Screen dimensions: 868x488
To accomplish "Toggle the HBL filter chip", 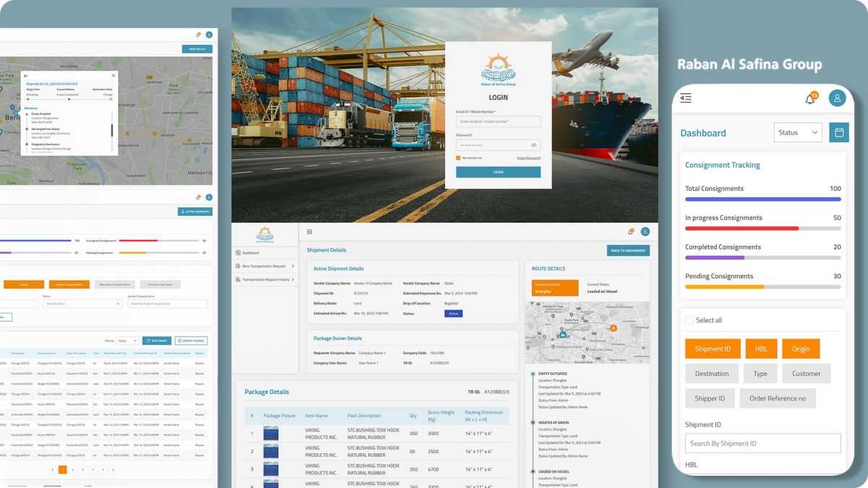I will (761, 349).
